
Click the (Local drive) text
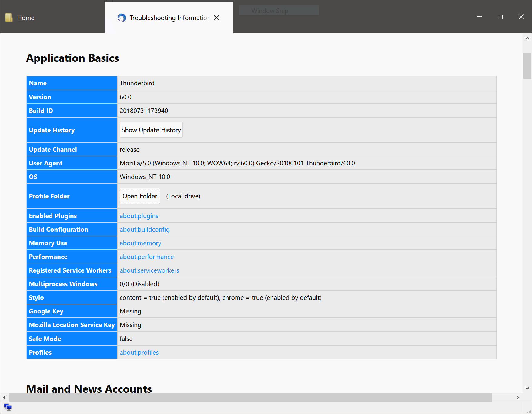click(183, 196)
